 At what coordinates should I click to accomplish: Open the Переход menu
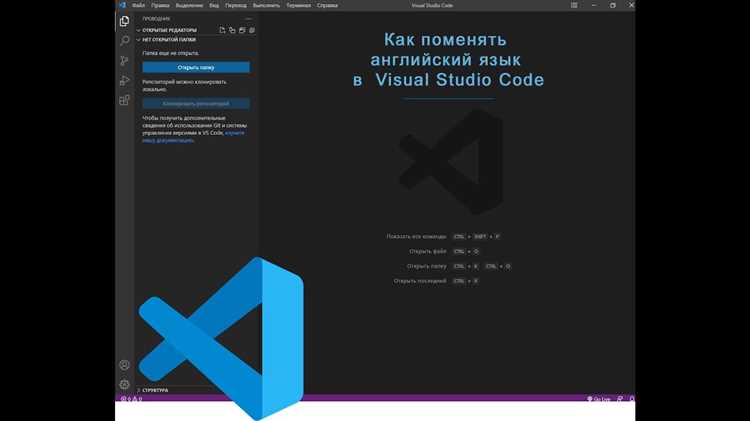(236, 5)
